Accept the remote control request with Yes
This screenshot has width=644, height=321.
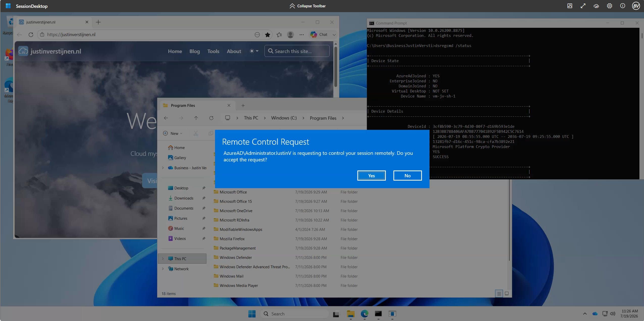[371, 176]
